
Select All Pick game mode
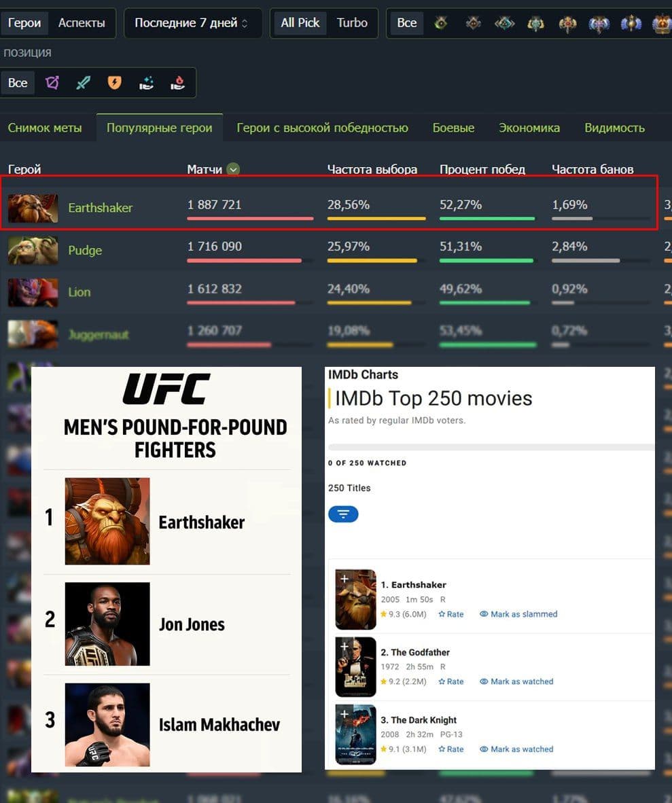[x=300, y=23]
